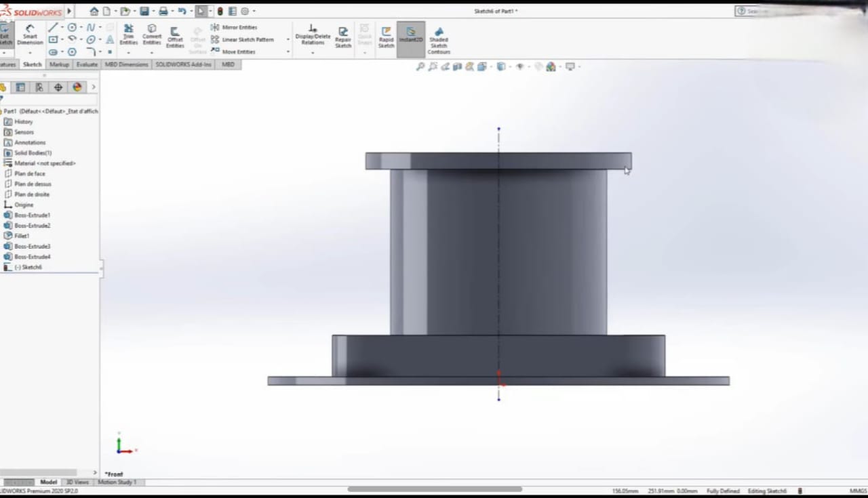The width and height of the screenshot is (868, 498).
Task: Switch to the Evaluate ribbon tab
Action: pyautogui.click(x=87, y=64)
